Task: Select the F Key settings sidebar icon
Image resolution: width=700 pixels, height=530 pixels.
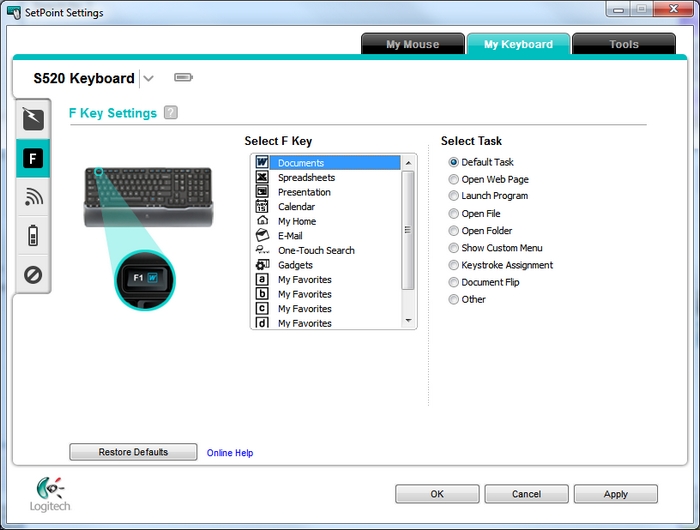Action: click(x=33, y=159)
